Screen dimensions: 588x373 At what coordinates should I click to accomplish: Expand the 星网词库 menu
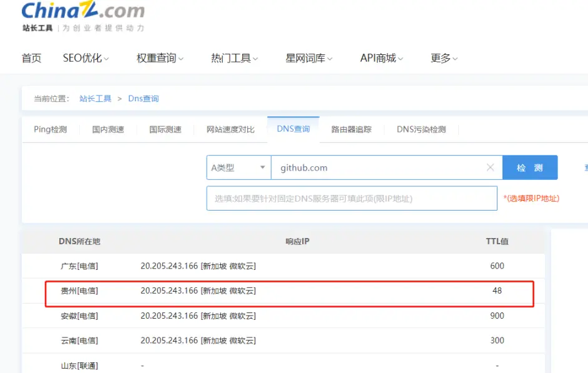tap(309, 58)
